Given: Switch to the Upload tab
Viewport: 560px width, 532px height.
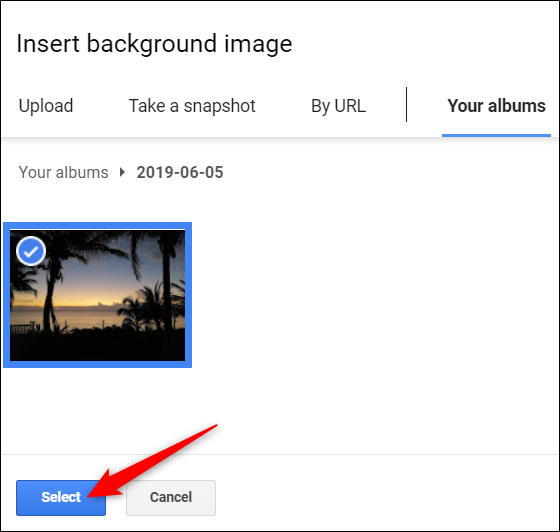Looking at the screenshot, I should pos(46,106).
